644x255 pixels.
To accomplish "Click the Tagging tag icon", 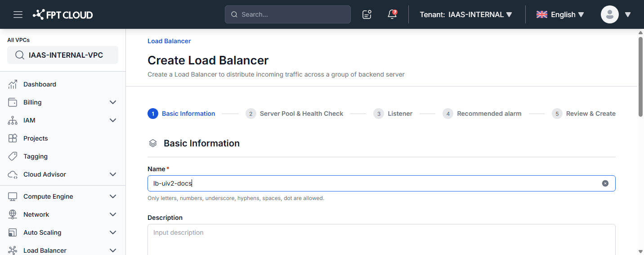I will [x=13, y=156].
